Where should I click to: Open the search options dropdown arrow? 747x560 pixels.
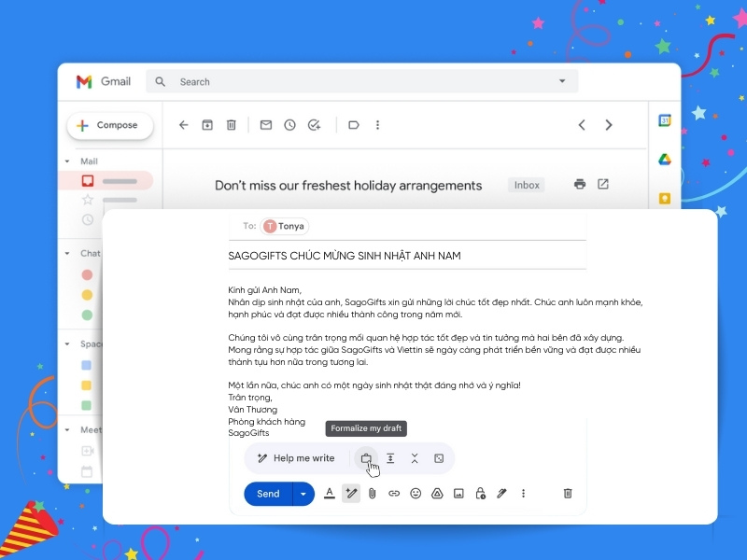pyautogui.click(x=562, y=81)
